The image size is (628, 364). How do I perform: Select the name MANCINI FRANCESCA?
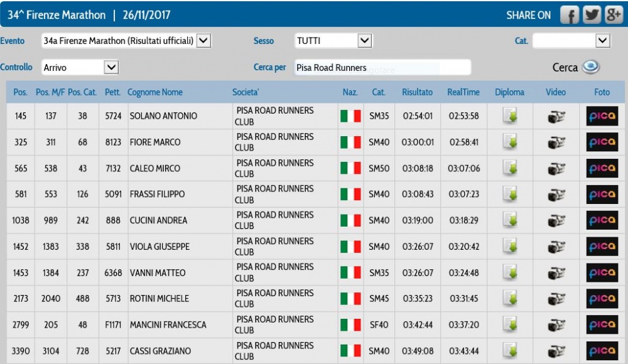(168, 324)
